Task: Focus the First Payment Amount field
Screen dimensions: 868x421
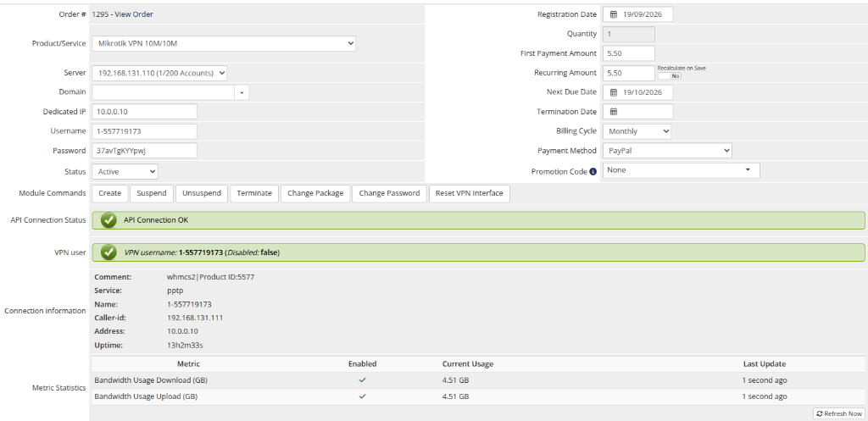Action: coord(629,53)
